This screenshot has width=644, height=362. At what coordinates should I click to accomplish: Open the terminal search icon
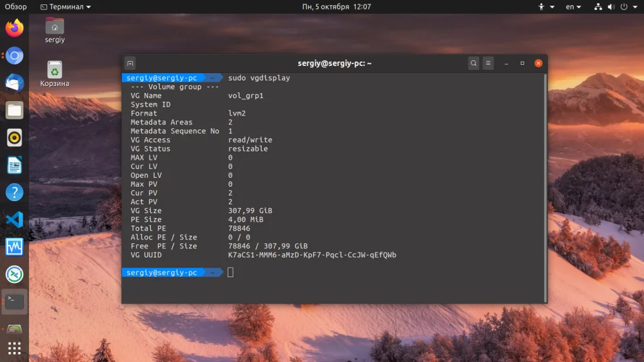point(474,63)
